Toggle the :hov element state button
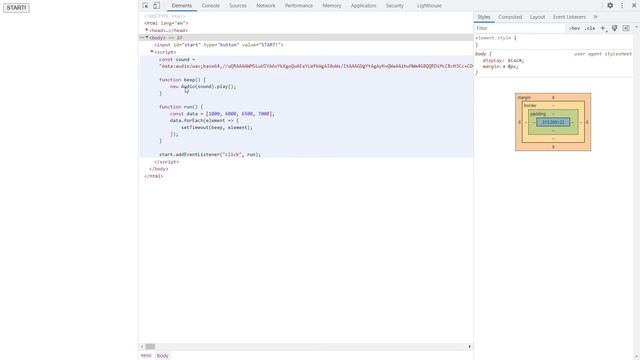Viewport: 640px width, 360px height. point(574,28)
